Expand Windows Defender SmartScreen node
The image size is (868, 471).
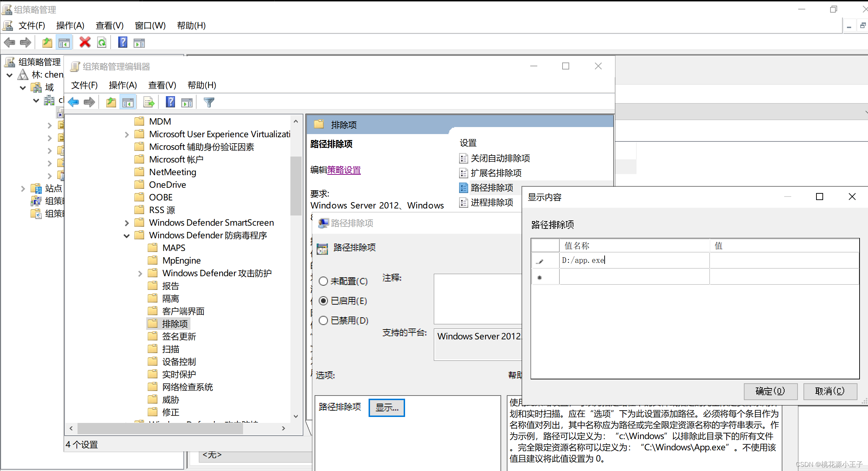pyautogui.click(x=127, y=223)
